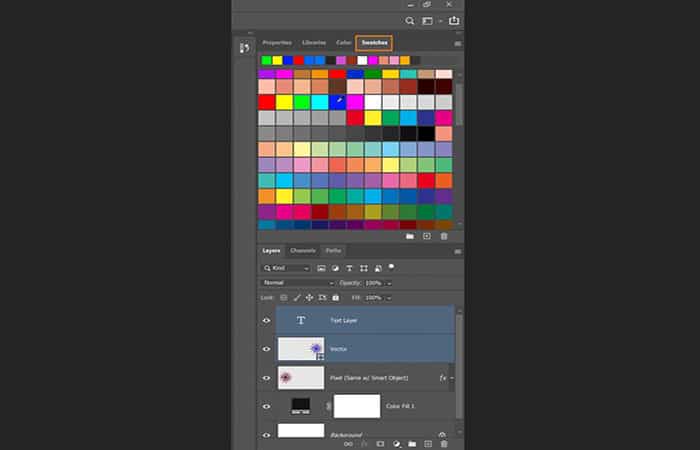Toggle layer filtering on/off switch
Viewport: 700px width, 450px height.
tap(392, 267)
